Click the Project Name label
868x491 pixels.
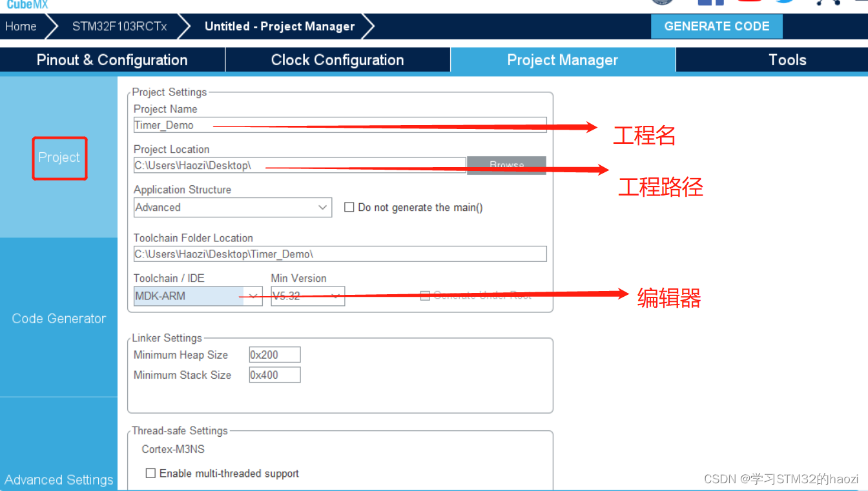point(165,109)
